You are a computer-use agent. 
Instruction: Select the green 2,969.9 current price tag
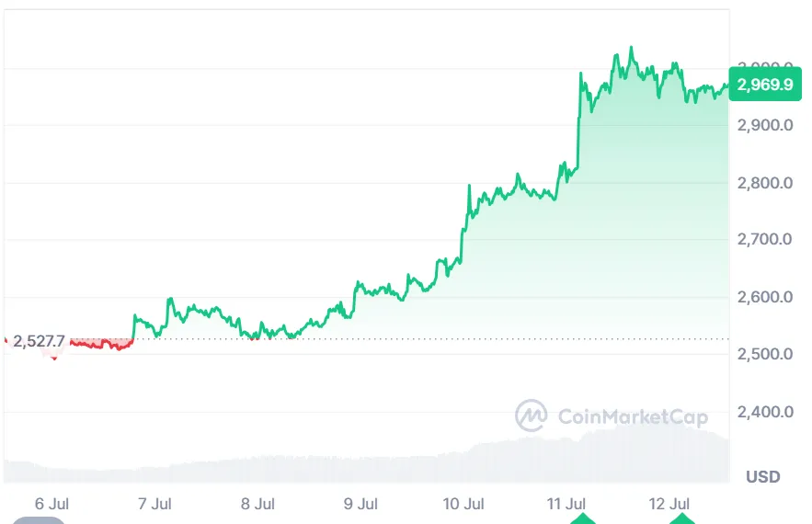point(764,84)
